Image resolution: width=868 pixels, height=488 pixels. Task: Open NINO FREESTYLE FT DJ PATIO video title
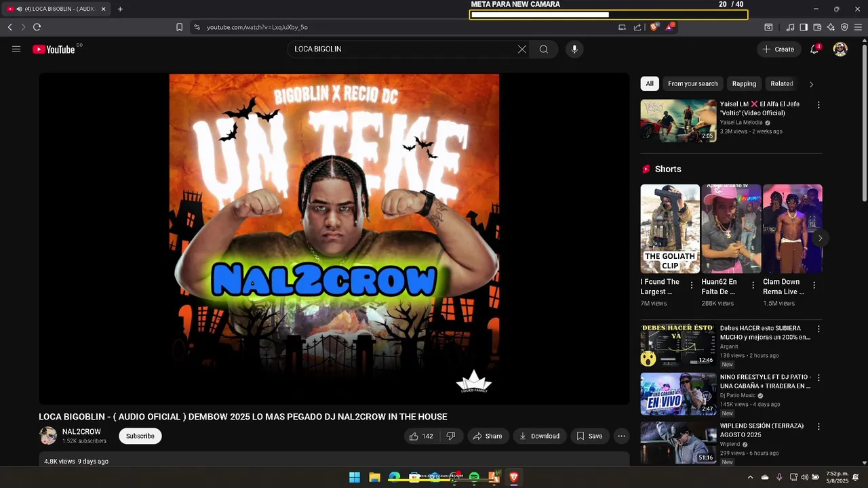765,382
